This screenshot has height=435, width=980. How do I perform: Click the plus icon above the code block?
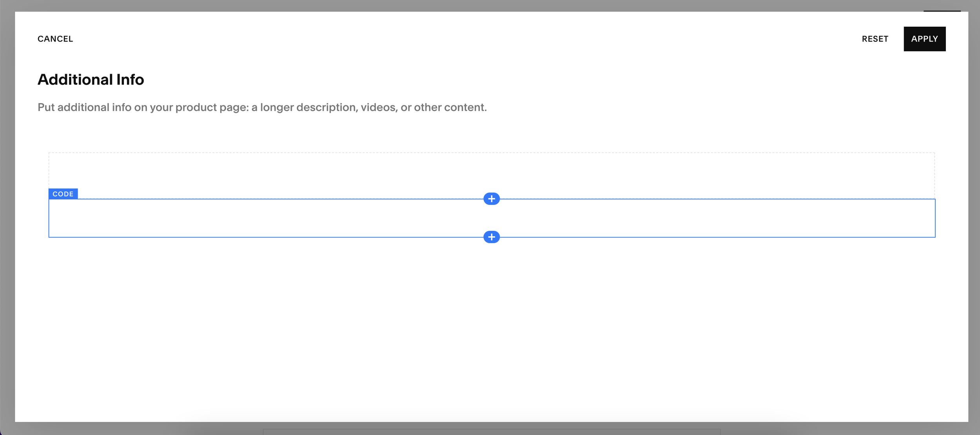[x=491, y=199]
